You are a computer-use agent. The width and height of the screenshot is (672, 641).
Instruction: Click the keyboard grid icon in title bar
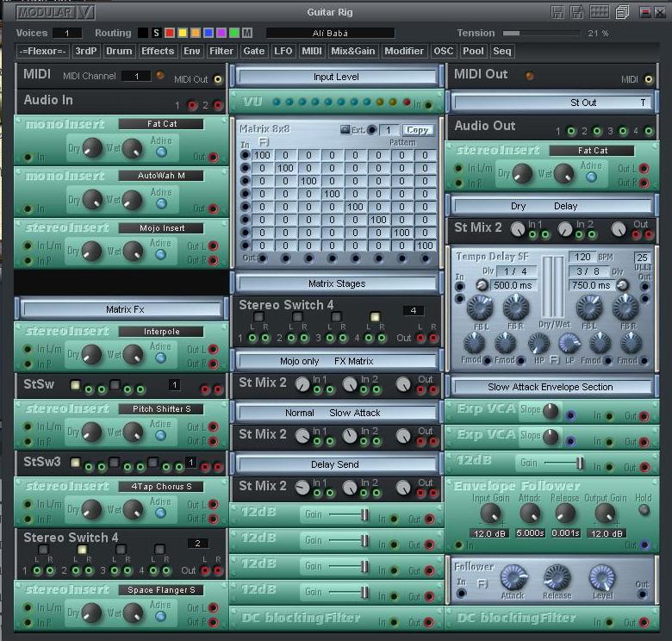(599, 12)
